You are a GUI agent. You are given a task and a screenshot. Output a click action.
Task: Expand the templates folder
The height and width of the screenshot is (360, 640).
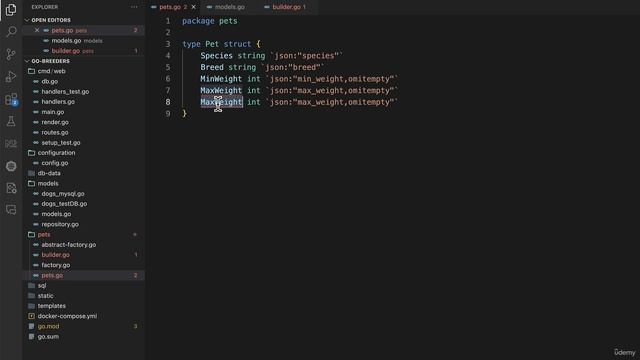click(51, 306)
